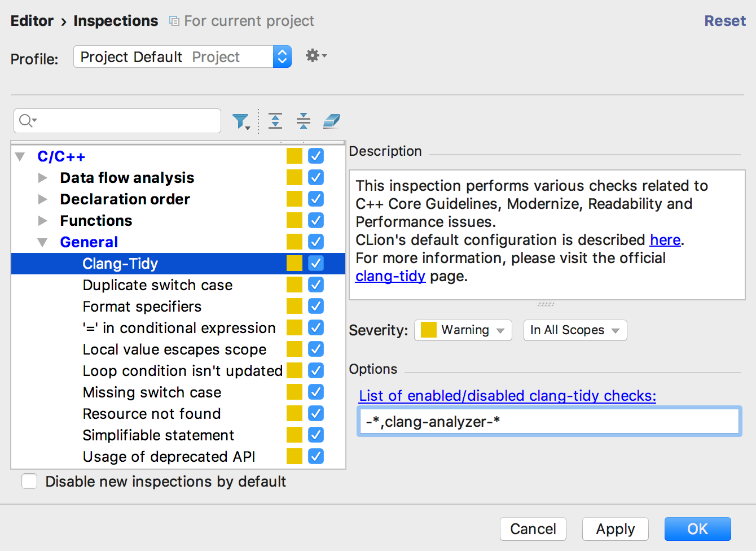Screen dimensions: 756x551
Task: Click the eraser reset-to-empty icon
Action: click(332, 121)
